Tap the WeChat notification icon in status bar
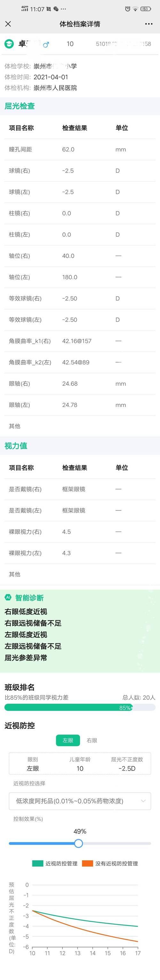 (x=56, y=9)
